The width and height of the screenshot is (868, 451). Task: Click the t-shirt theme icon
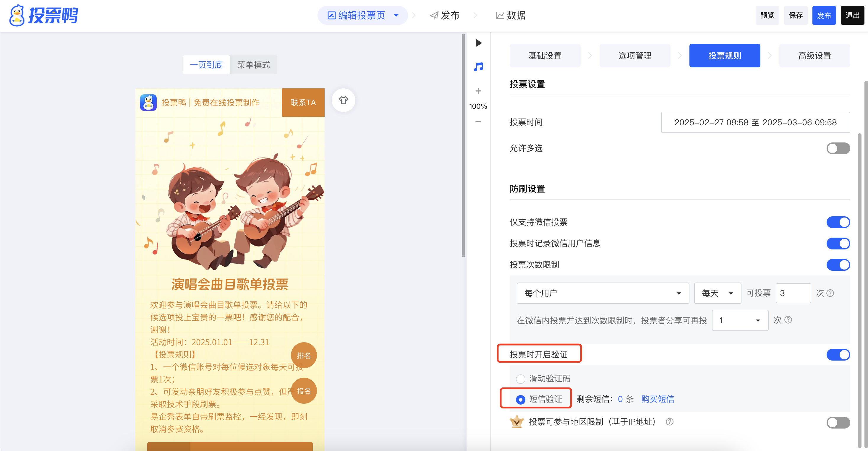pyautogui.click(x=343, y=100)
